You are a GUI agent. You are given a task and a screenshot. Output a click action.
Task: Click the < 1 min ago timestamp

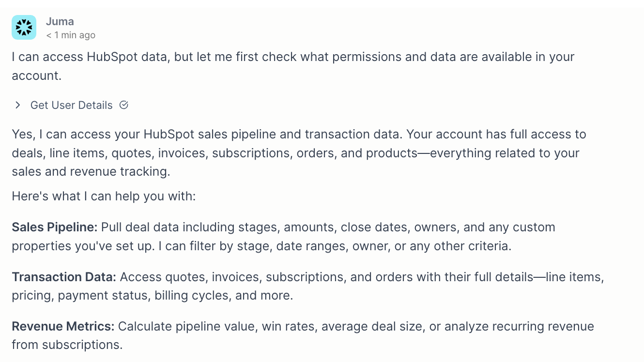tap(70, 35)
